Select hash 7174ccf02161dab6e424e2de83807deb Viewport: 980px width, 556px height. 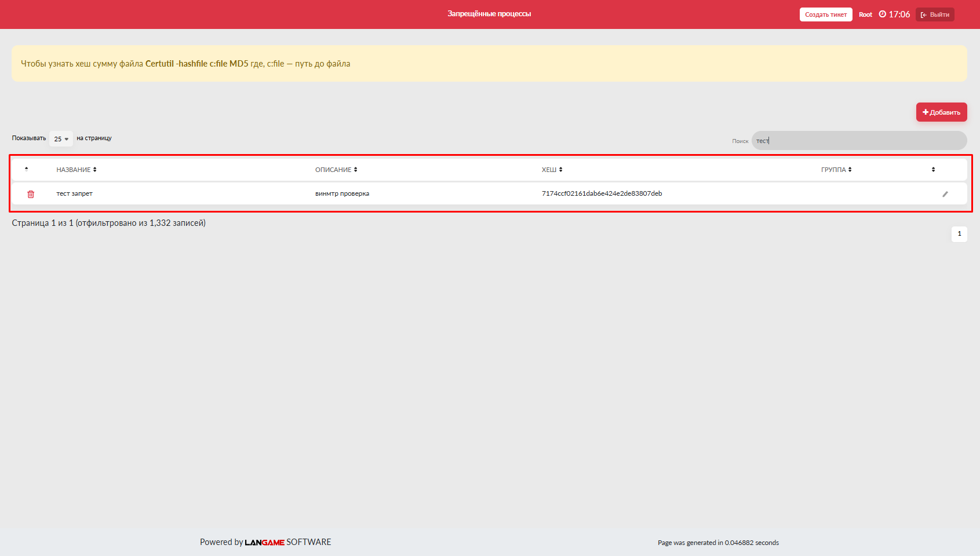click(x=602, y=193)
